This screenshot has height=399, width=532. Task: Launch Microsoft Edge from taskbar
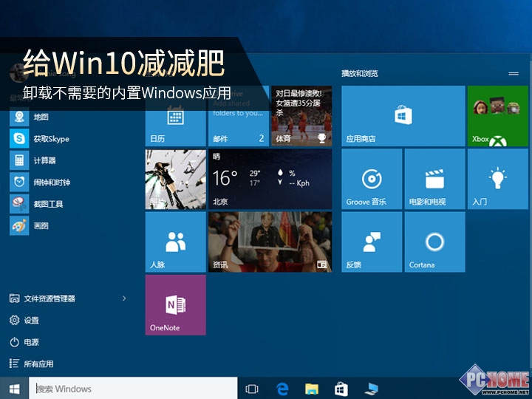click(x=282, y=389)
